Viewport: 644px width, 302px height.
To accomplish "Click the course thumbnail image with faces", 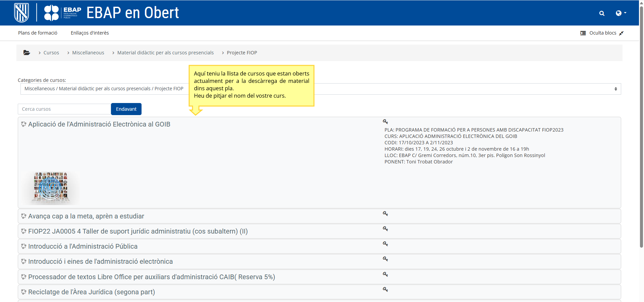I will 51,187.
